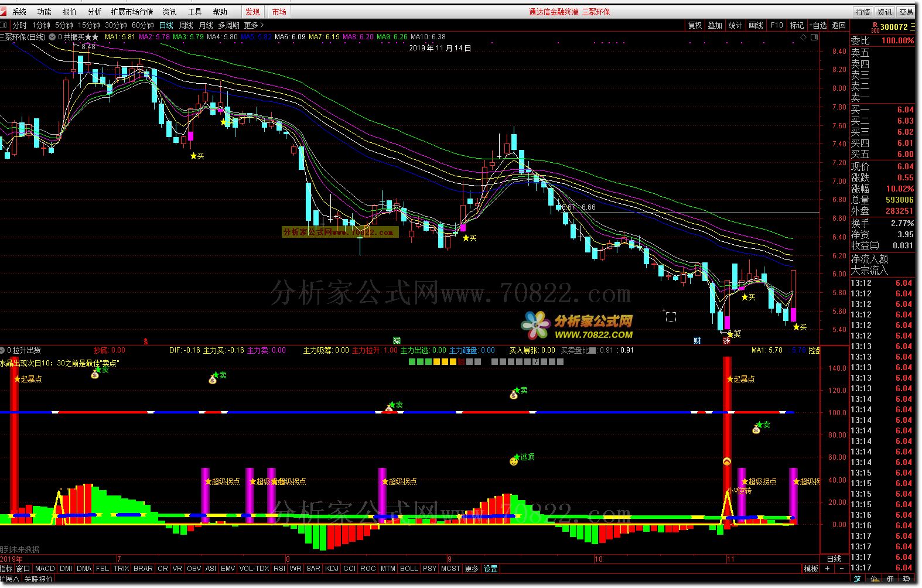Screen dimensions: 922x588
Task: Switch to the 行情 tab at top right
Action: pyautogui.click(x=863, y=12)
